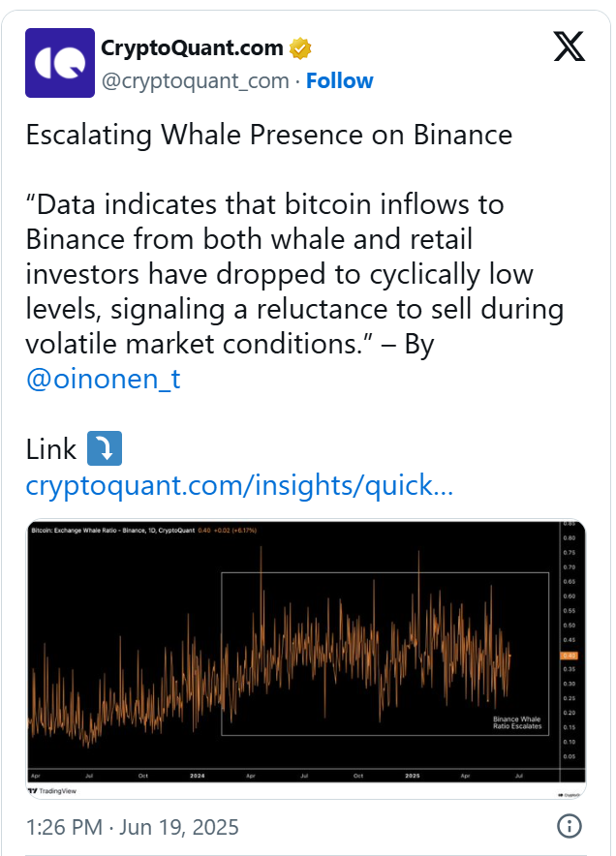This screenshot has width=616, height=856.
Task: Open the tweet timestamp Jun 19, 2025
Action: pyautogui.click(x=133, y=827)
